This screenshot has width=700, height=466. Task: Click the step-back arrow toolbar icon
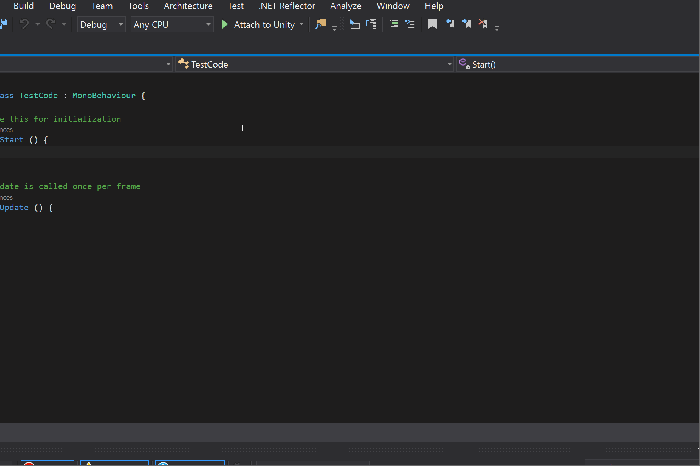(355, 24)
